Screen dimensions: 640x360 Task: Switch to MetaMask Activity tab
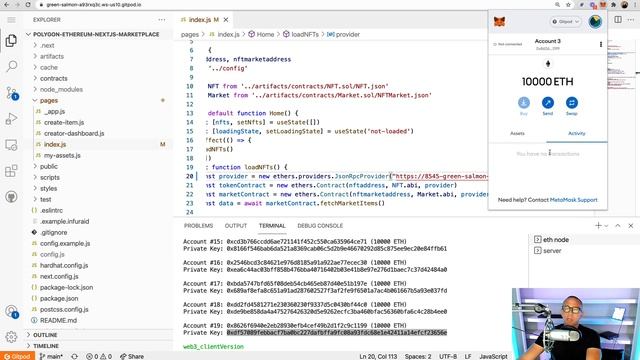pyautogui.click(x=577, y=133)
